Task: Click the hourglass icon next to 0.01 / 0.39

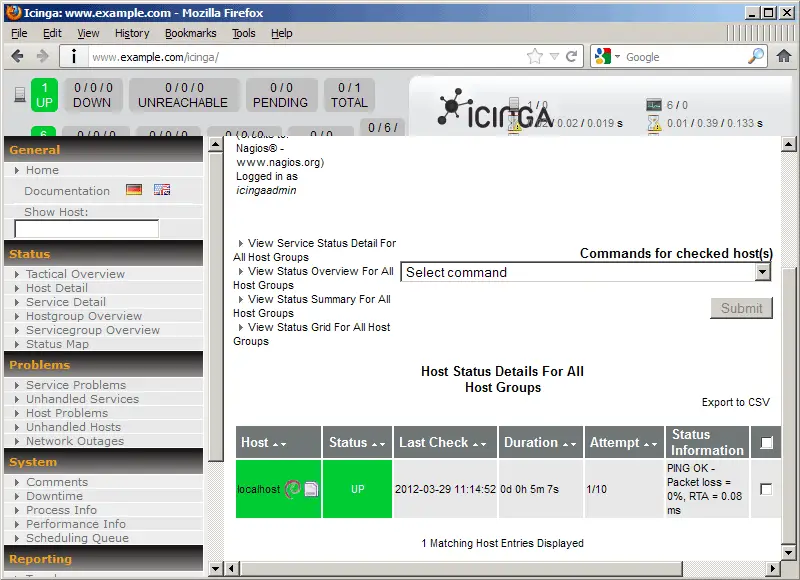Action: tap(654, 123)
